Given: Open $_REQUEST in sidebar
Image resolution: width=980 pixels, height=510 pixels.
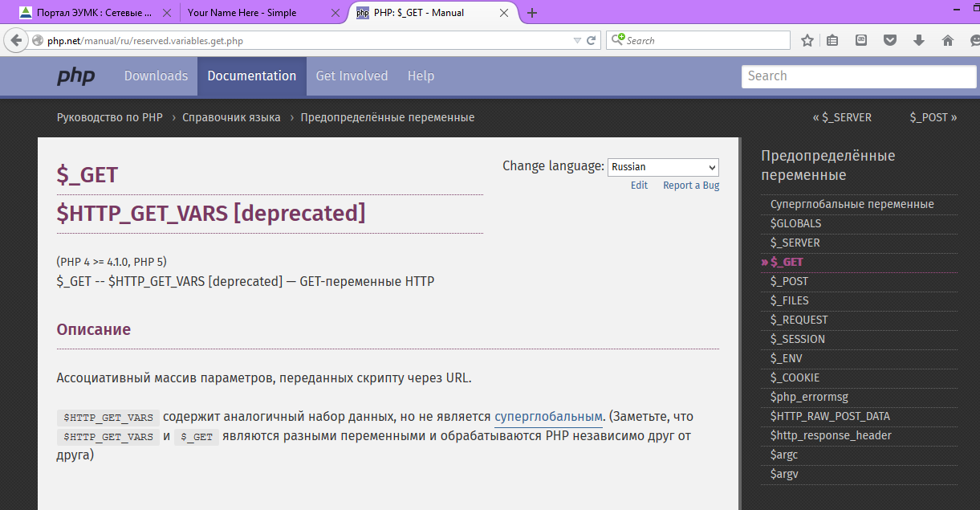Looking at the screenshot, I should point(799,320).
